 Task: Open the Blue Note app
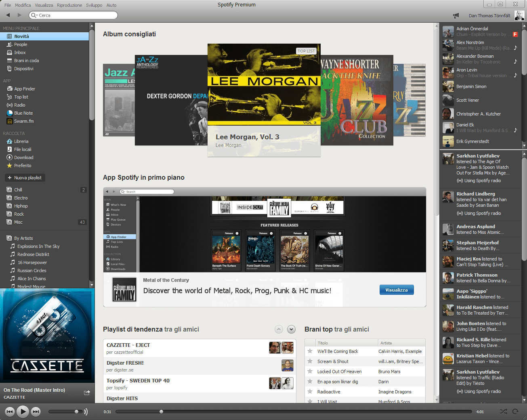23,113
